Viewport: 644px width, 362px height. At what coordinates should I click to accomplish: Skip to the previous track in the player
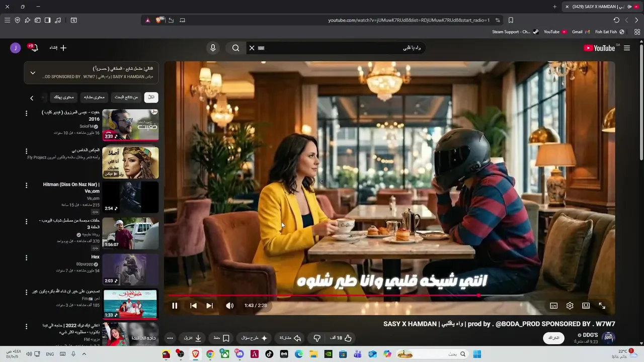(193, 306)
